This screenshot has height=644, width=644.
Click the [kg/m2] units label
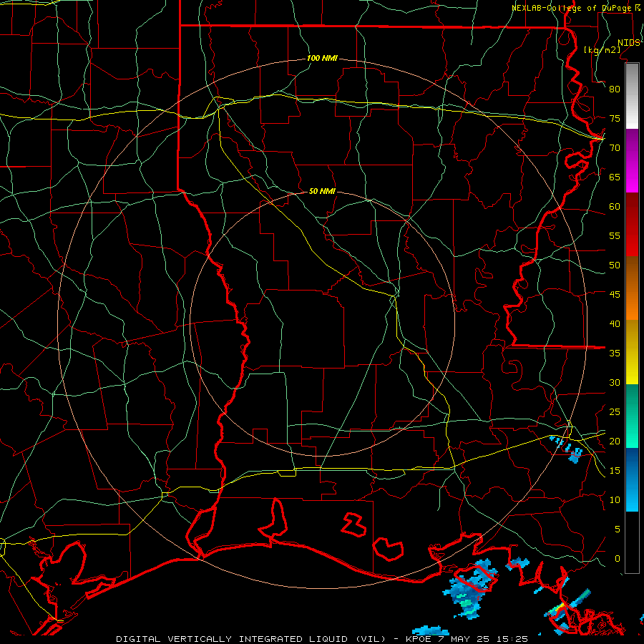(602, 49)
